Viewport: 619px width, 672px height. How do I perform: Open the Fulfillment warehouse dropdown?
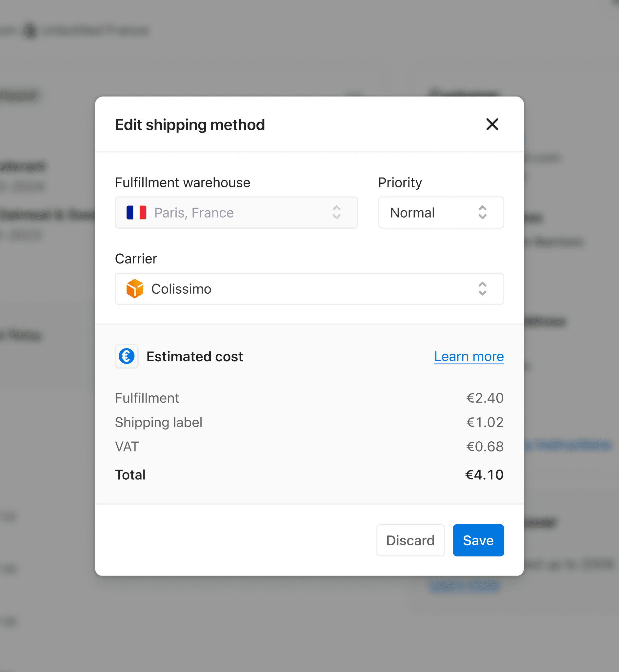coord(236,213)
